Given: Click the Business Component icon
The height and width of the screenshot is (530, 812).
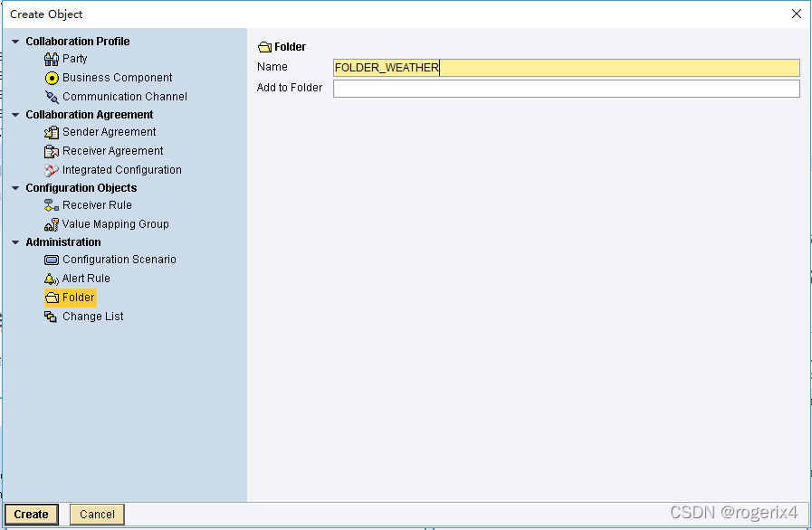Looking at the screenshot, I should pyautogui.click(x=52, y=78).
